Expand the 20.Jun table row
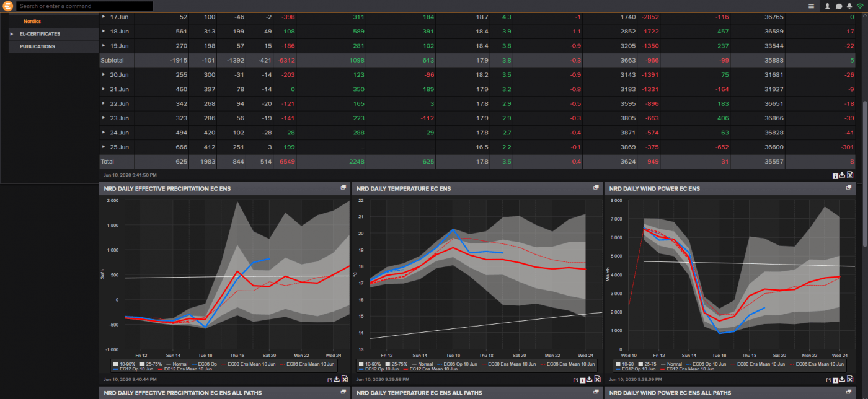The width and height of the screenshot is (868, 399). tap(104, 74)
